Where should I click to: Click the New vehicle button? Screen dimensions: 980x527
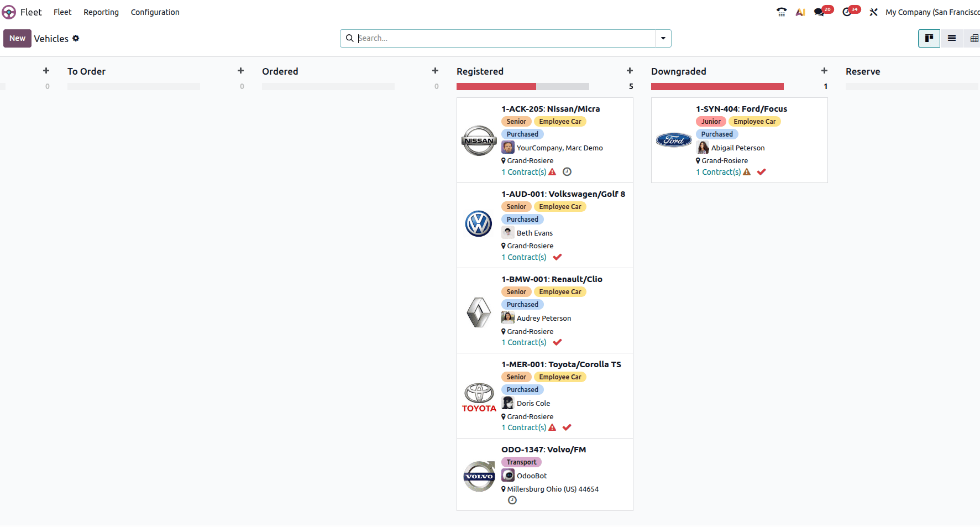(x=17, y=38)
